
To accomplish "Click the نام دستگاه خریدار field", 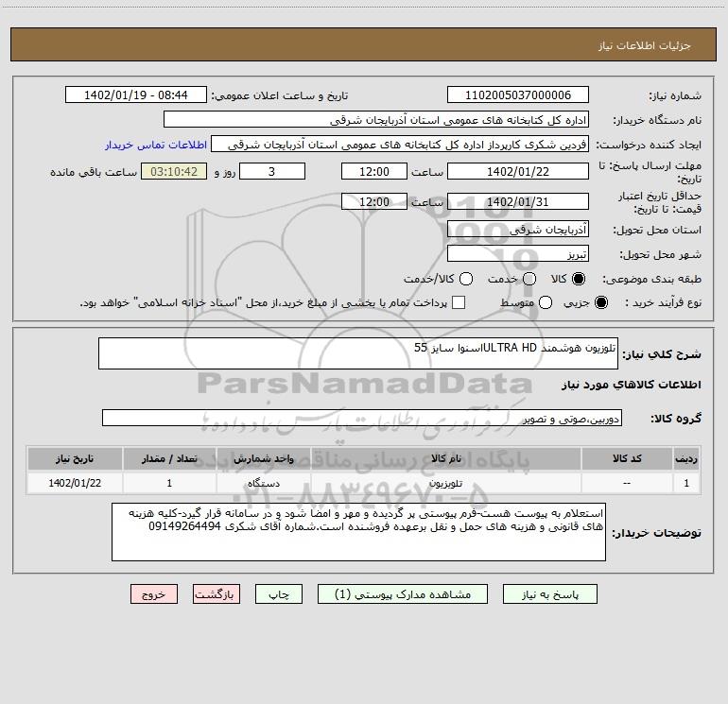I will click(376, 120).
